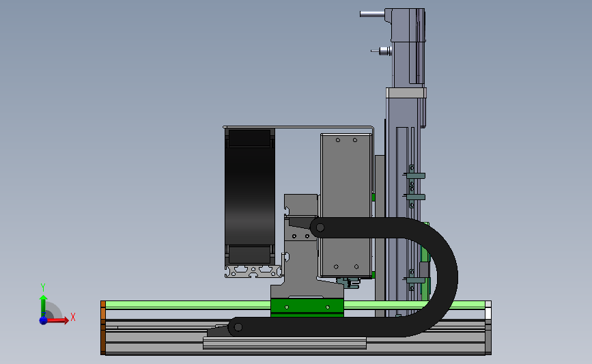Screen dimensions: 592x364
Task: Select the aluminum extrusion profile beneath the black unit
Action: click(x=253, y=271)
